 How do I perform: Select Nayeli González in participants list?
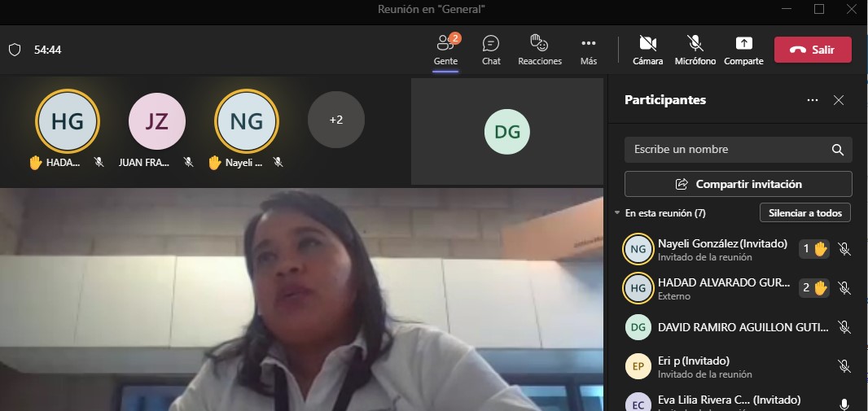click(738, 250)
